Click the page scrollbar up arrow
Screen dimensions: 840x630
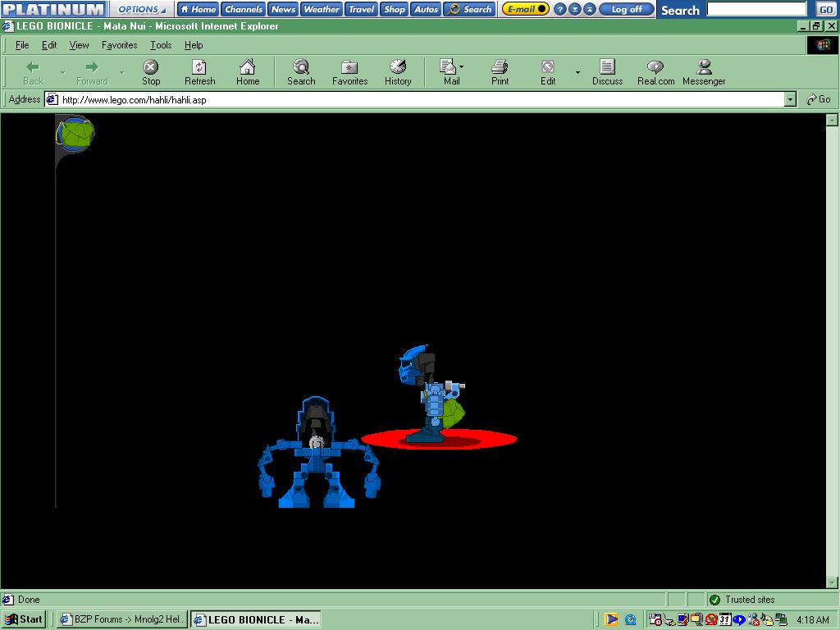coord(832,120)
